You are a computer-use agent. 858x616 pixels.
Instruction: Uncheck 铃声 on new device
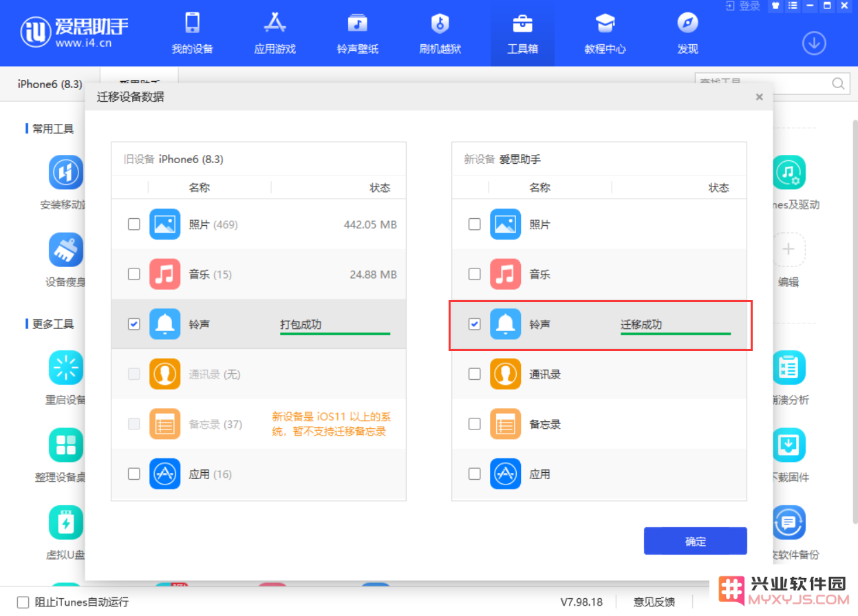click(x=474, y=324)
